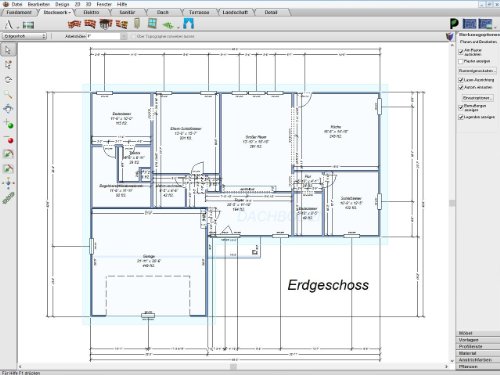Click the text 'A' tool icon

point(9,24)
